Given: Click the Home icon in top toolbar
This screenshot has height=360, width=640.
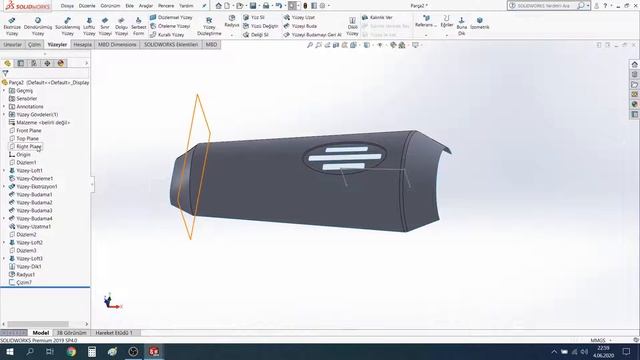Looking at the screenshot, I should tap(219, 6).
